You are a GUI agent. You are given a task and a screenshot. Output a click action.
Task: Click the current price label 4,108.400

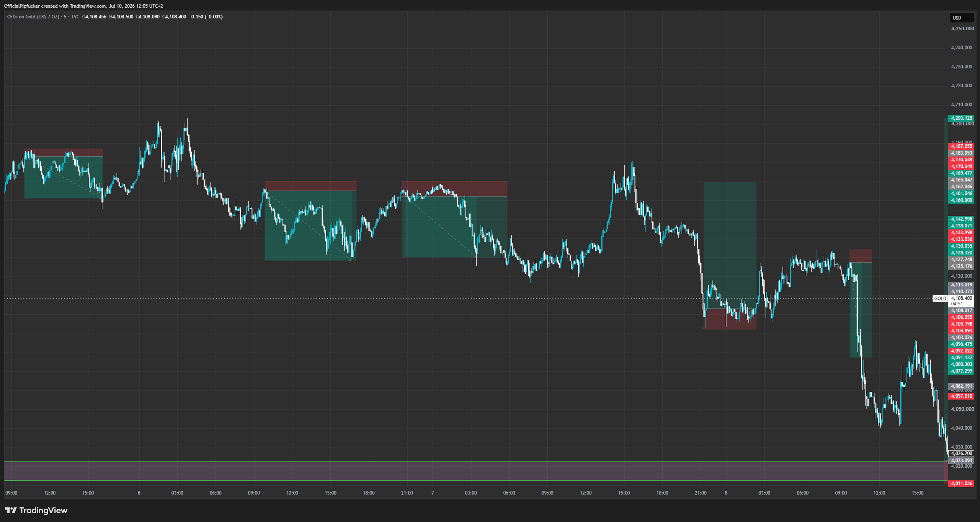pos(961,298)
